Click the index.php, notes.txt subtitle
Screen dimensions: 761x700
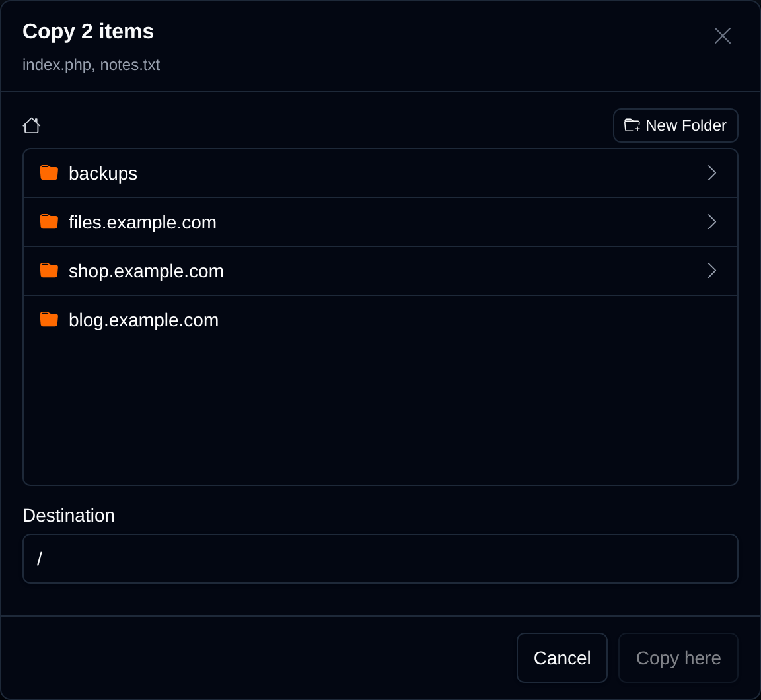[91, 65]
